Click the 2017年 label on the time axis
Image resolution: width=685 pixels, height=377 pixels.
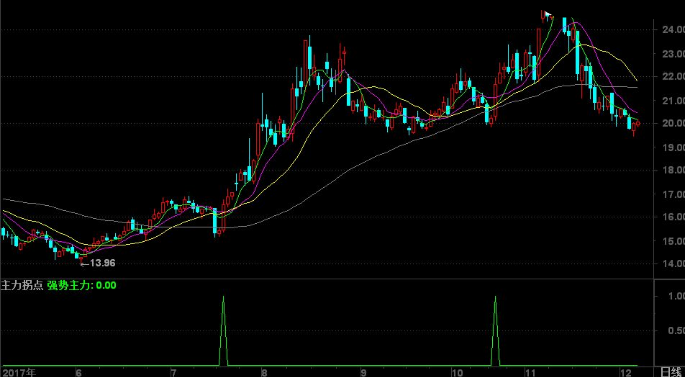(x=18, y=373)
